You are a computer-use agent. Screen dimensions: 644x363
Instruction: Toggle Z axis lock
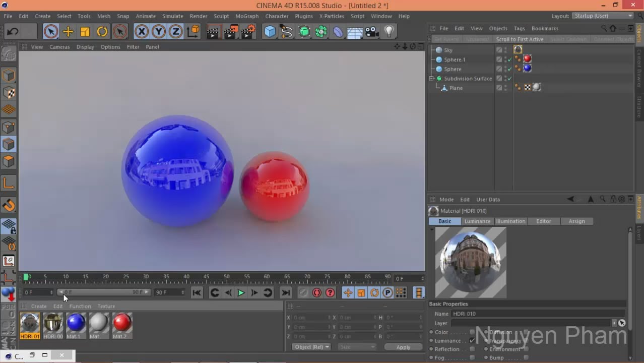tap(175, 32)
